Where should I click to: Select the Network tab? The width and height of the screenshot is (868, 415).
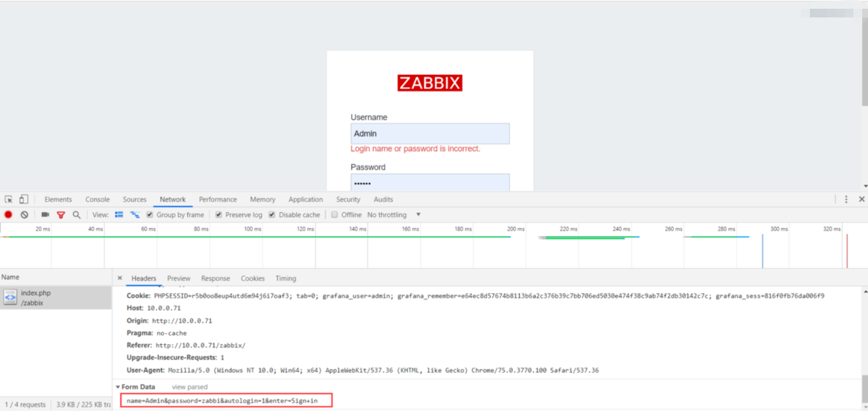(x=173, y=199)
